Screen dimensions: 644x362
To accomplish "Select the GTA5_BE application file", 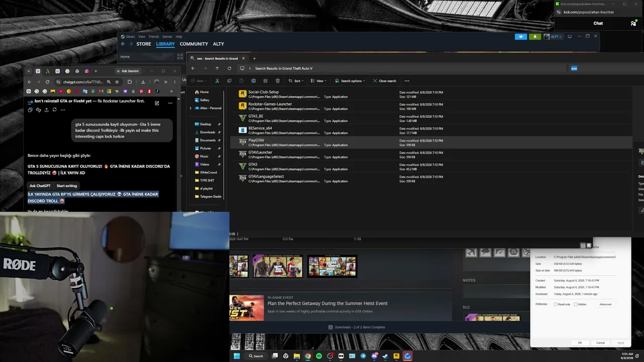I will point(431,119).
